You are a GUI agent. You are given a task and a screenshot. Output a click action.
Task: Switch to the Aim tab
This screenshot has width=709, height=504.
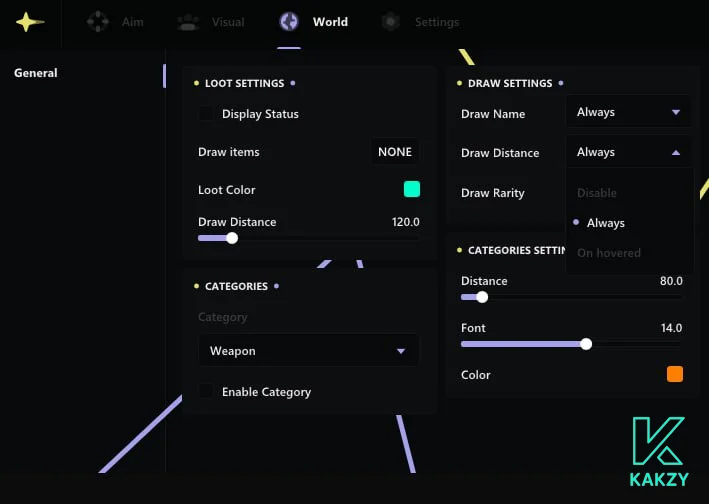pyautogui.click(x=132, y=22)
